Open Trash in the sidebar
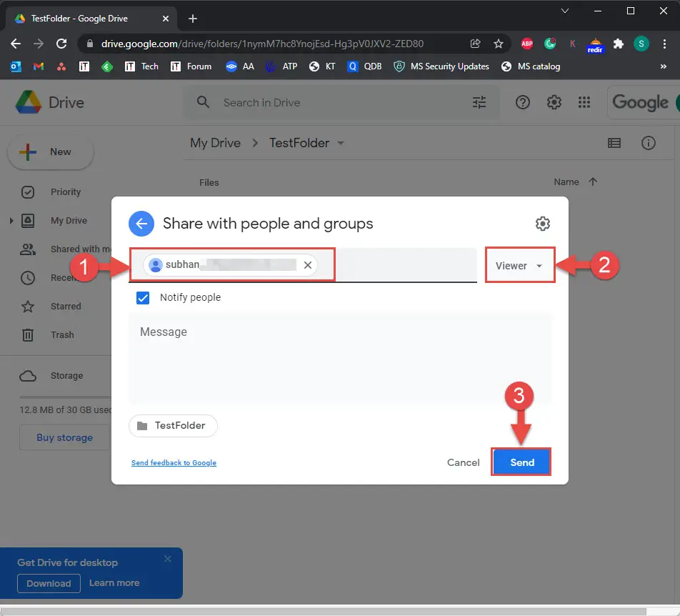 point(49,335)
